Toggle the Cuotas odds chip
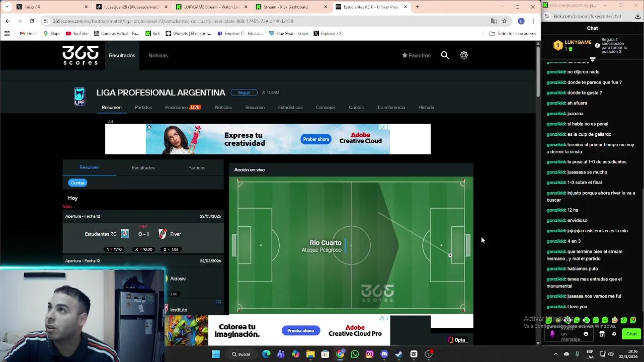644x362 pixels. tap(77, 183)
